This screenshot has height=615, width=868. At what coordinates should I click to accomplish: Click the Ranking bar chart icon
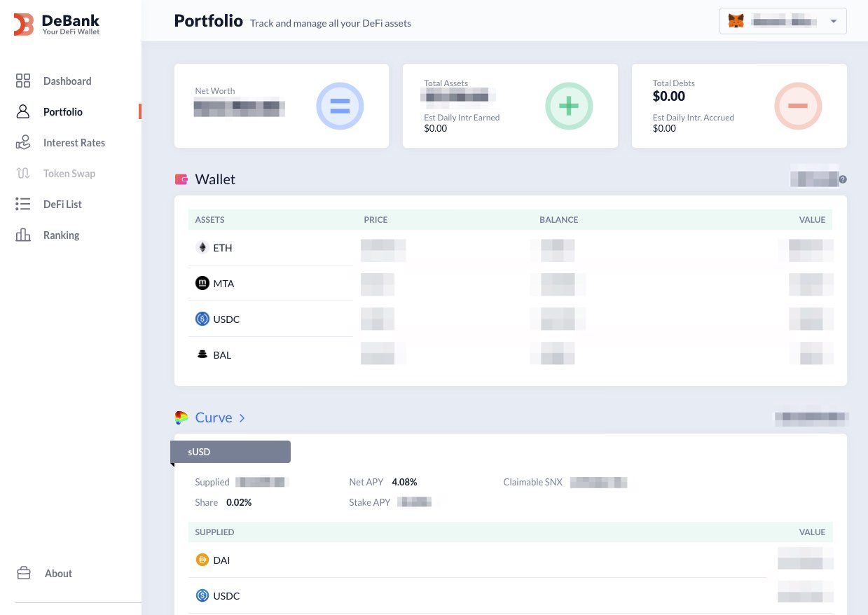(23, 235)
